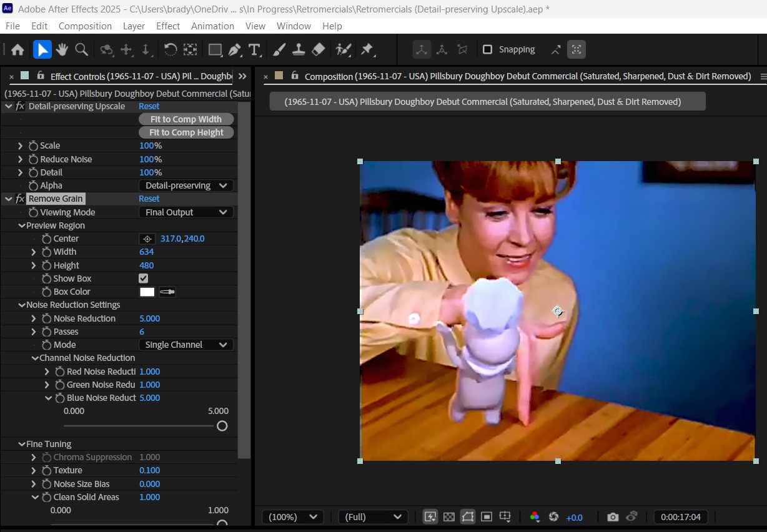Open the Mode Single Channel dropdown
The image size is (767, 532).
(186, 345)
